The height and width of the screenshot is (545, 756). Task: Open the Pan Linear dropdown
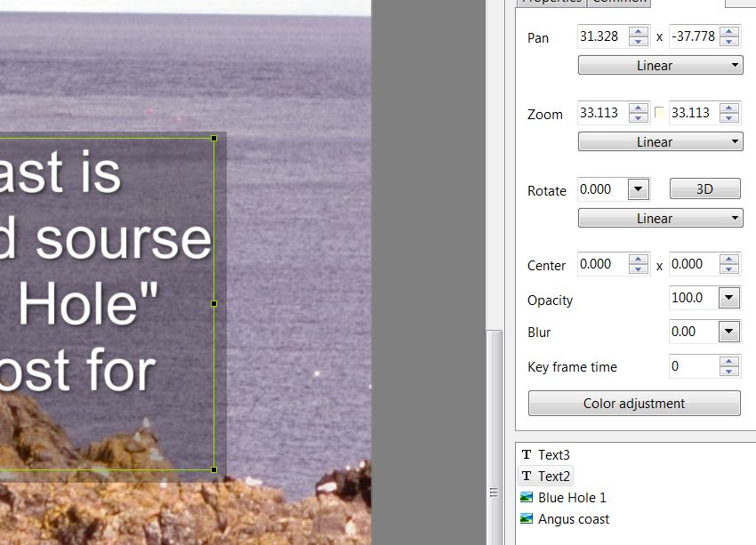coord(661,65)
